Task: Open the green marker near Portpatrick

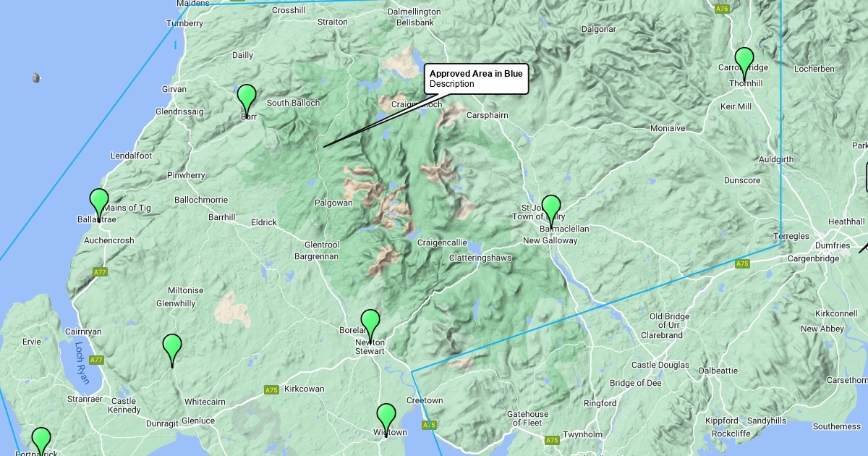Action: pos(41,442)
